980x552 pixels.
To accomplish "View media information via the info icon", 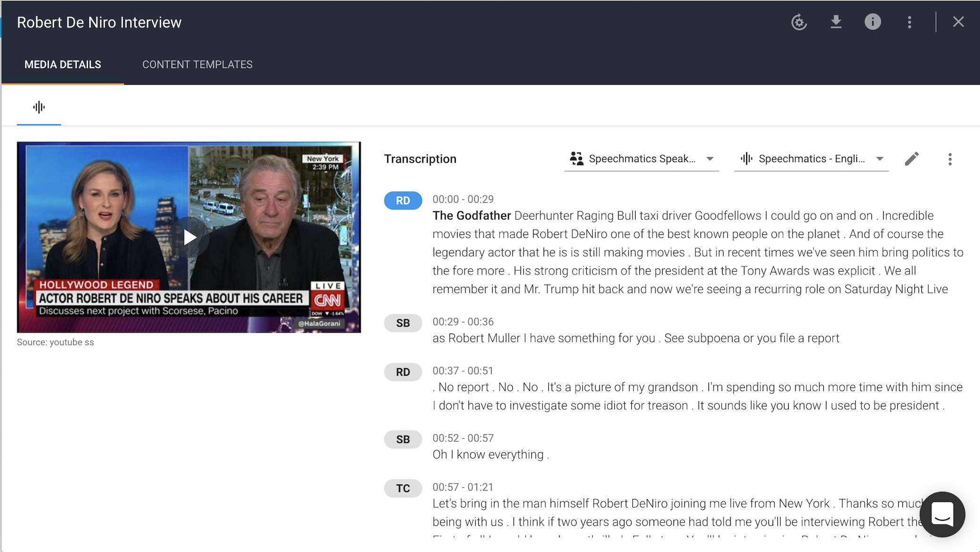I will pos(872,22).
